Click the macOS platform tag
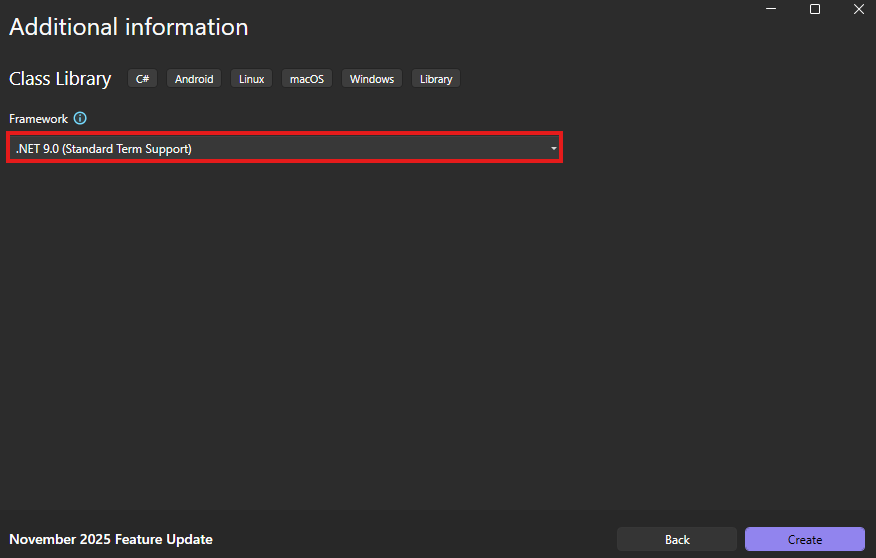This screenshot has width=876, height=558. point(307,79)
